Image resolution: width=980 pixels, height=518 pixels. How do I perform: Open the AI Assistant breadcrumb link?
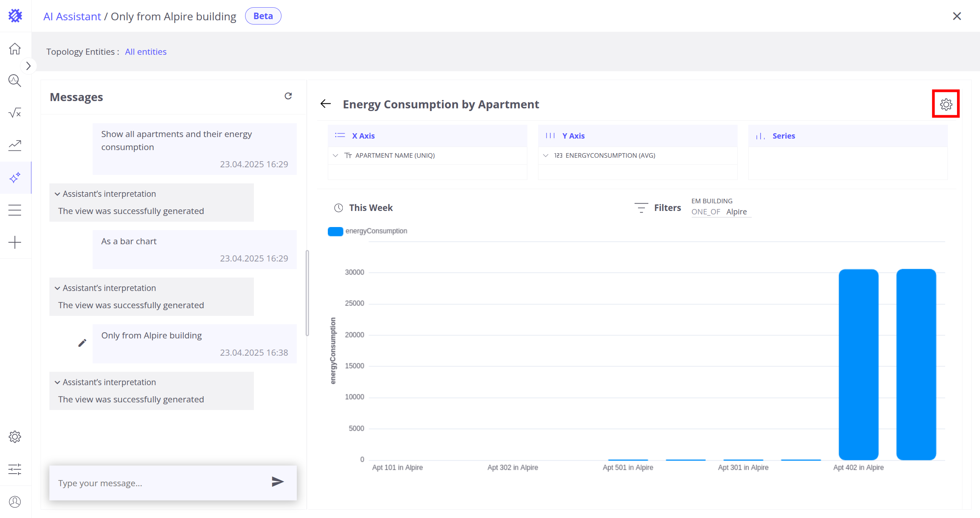point(72,16)
